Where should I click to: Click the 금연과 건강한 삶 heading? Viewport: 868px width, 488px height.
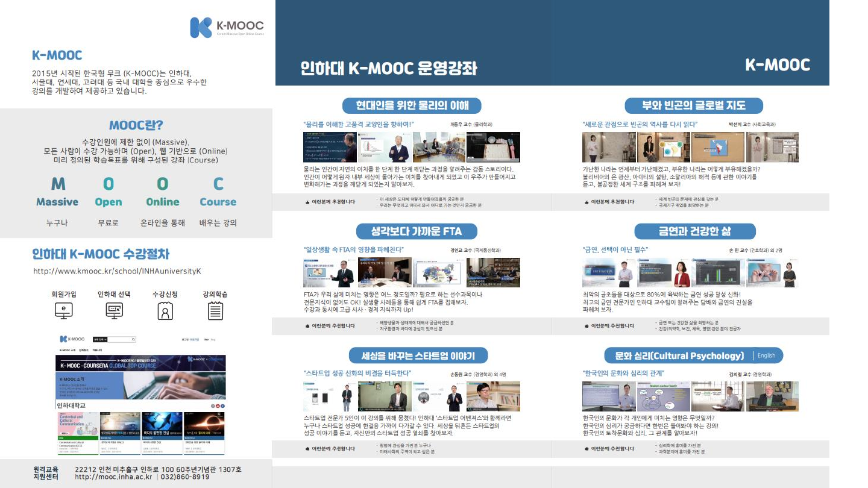(x=694, y=231)
